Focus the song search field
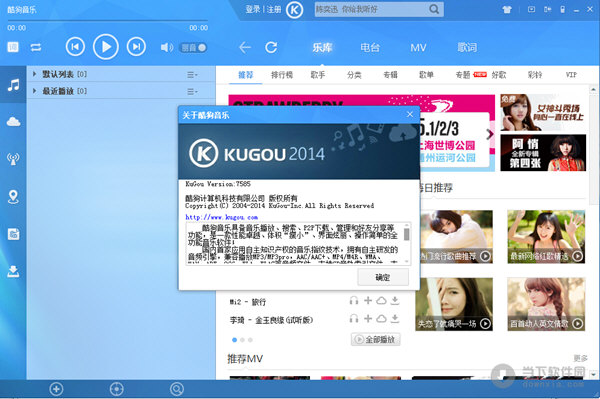The height and width of the screenshot is (399, 600). pyautogui.click(x=371, y=9)
